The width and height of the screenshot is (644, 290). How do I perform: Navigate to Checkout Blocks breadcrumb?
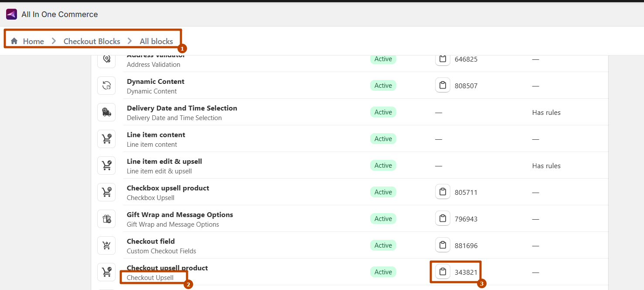pyautogui.click(x=92, y=41)
